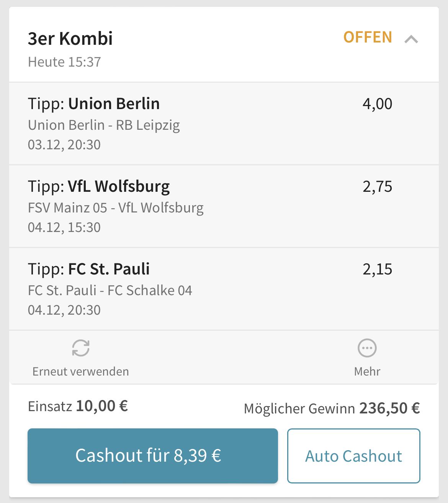Click the 2,15 odds value

pyautogui.click(x=377, y=269)
